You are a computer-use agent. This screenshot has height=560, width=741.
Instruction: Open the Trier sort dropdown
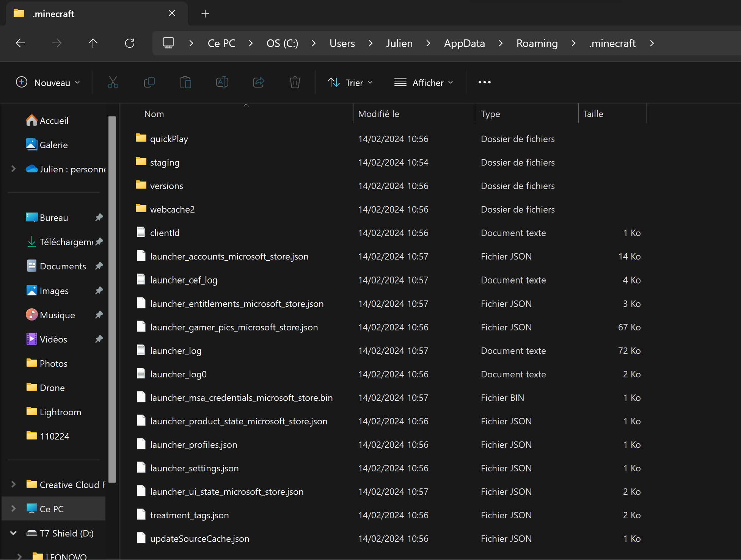tap(350, 82)
